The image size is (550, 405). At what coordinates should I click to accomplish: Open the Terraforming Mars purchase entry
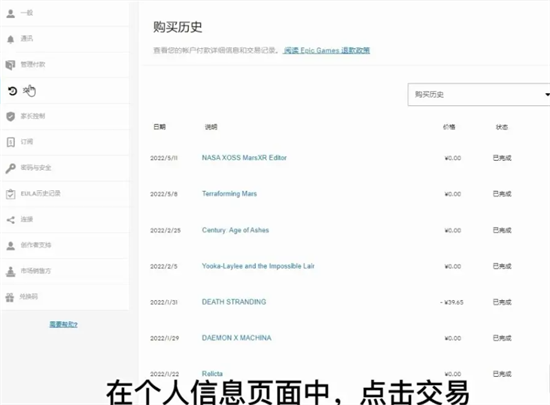click(229, 194)
